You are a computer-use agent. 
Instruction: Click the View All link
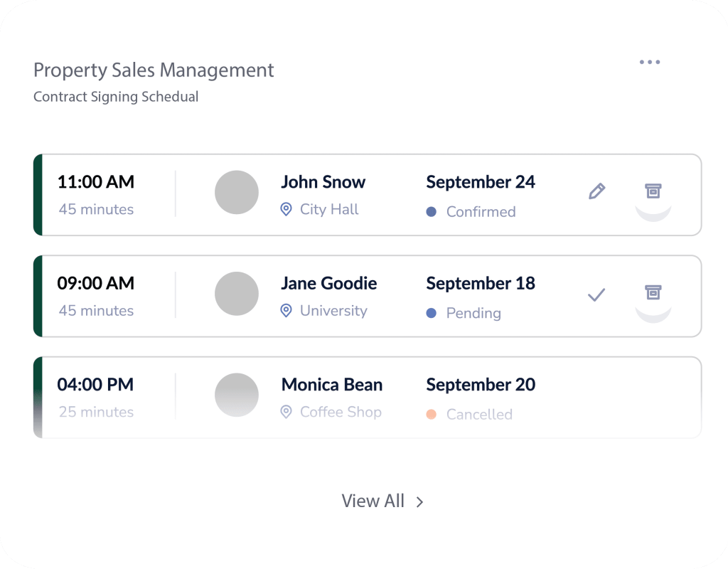click(373, 501)
